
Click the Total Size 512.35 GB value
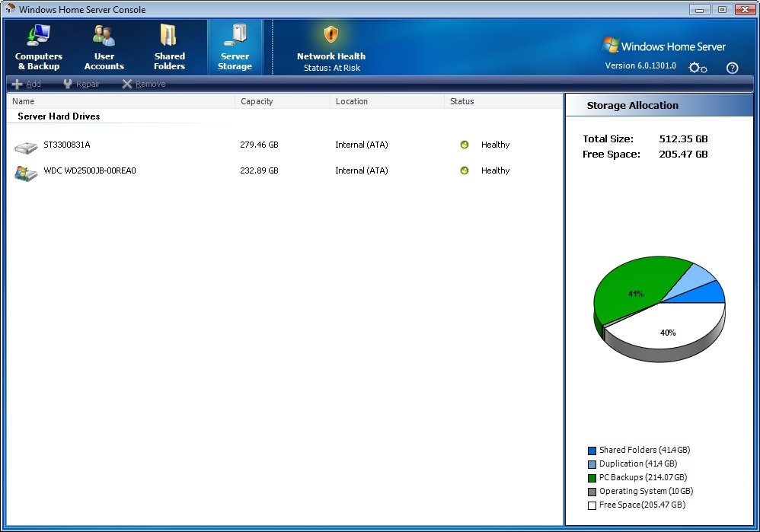[x=683, y=139]
